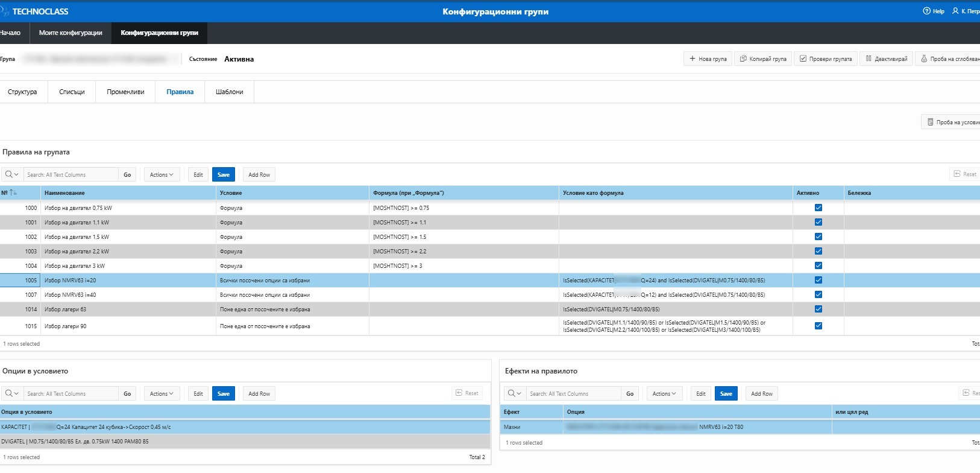
Task: Click Edit in the effects grid
Action: 701,393
